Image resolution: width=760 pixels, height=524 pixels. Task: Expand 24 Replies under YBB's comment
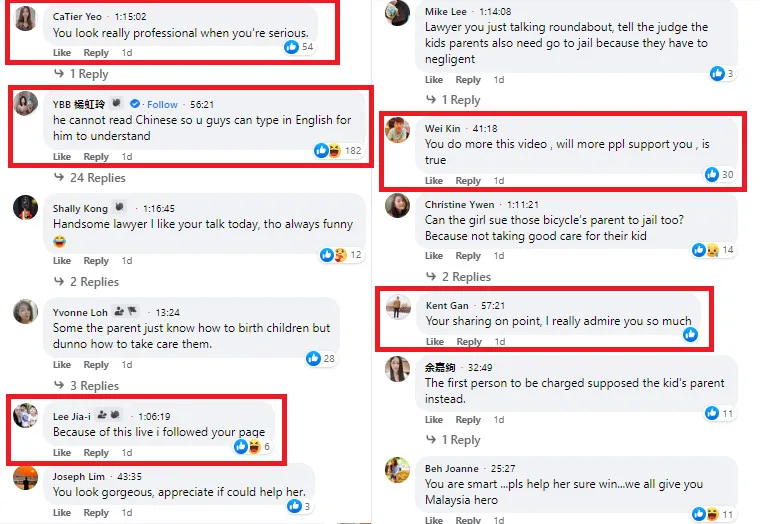96,178
